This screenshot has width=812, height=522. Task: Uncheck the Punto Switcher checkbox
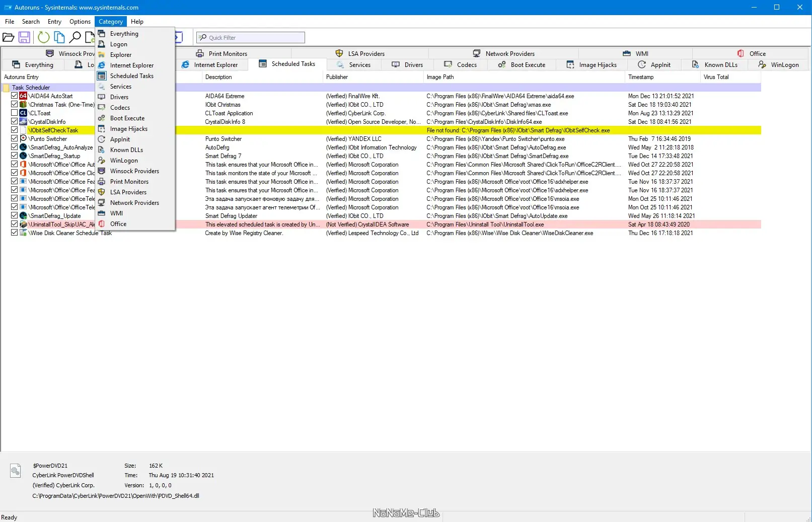(15, 139)
